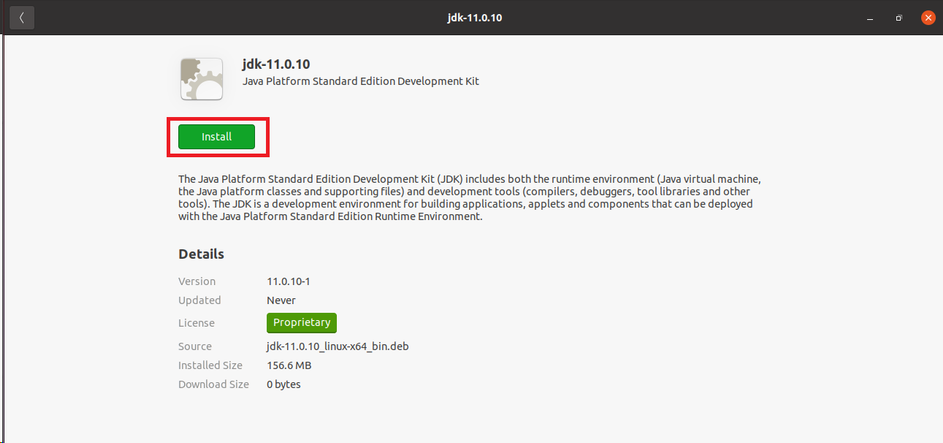Click the jdk-11.0.10 package gear icon

tap(201, 79)
